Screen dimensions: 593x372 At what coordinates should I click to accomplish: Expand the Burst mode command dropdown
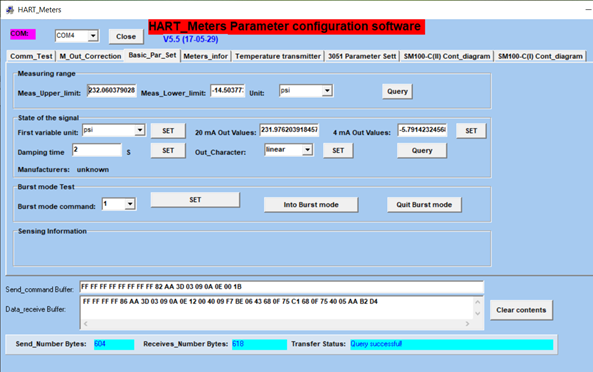tap(130, 204)
